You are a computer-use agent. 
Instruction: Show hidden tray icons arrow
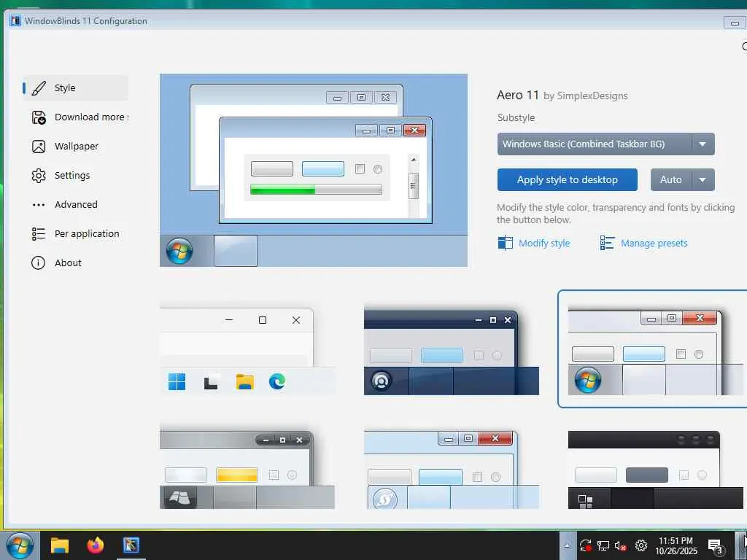567,545
